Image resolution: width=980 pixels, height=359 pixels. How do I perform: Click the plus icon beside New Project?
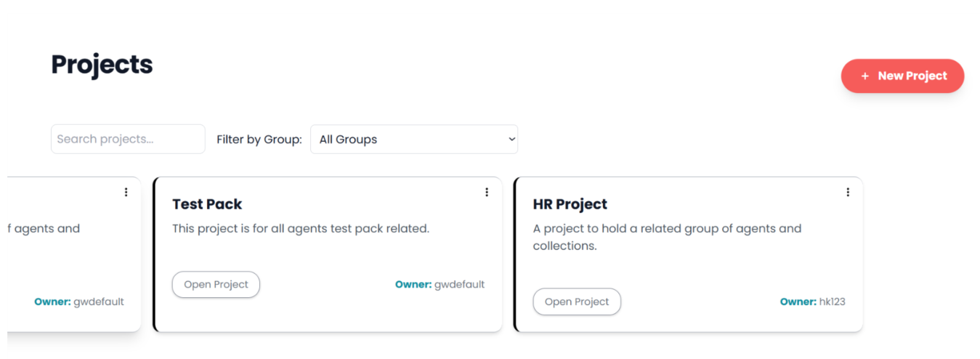(x=864, y=76)
